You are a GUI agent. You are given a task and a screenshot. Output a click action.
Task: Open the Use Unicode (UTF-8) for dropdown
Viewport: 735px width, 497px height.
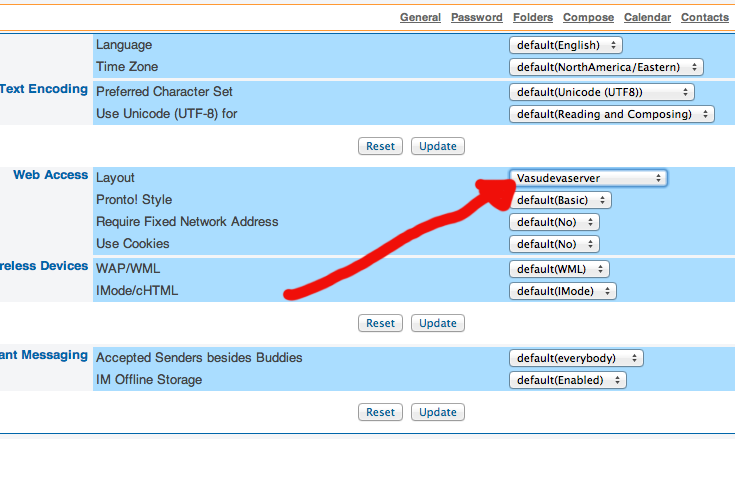[612, 114]
